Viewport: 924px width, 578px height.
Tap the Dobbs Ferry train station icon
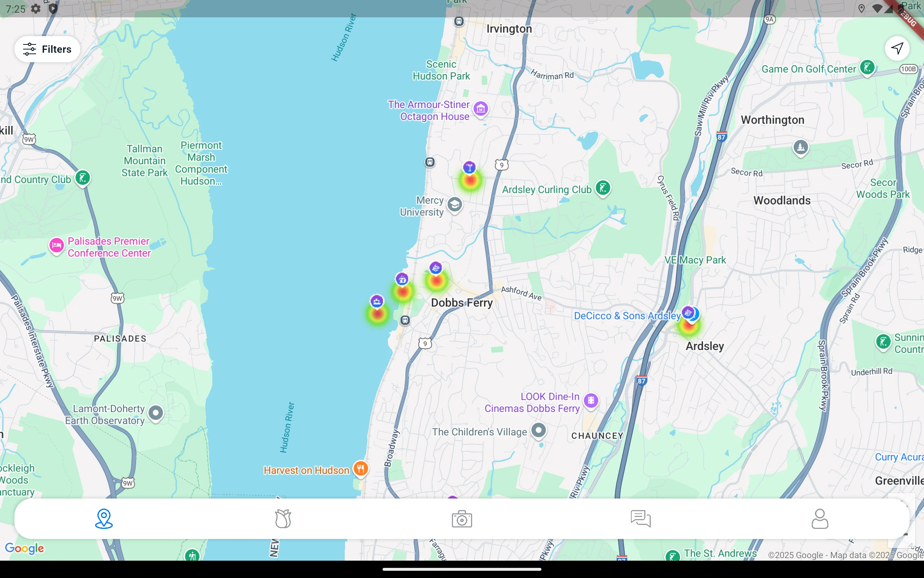point(405,320)
